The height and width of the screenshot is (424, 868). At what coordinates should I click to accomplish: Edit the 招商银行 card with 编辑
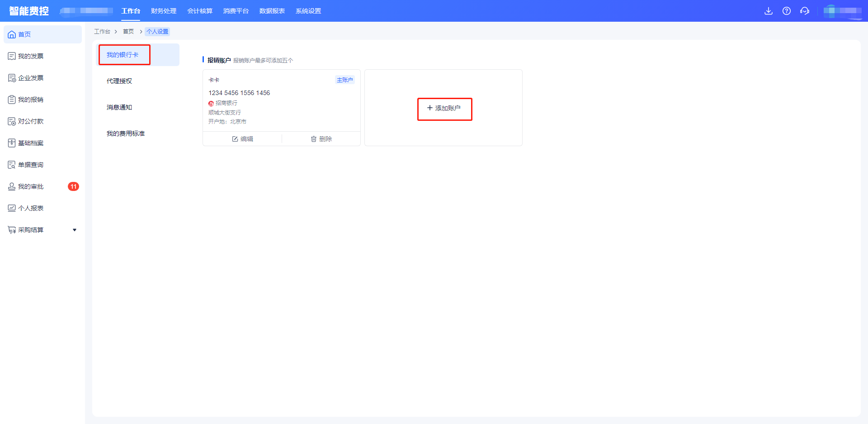(x=243, y=139)
